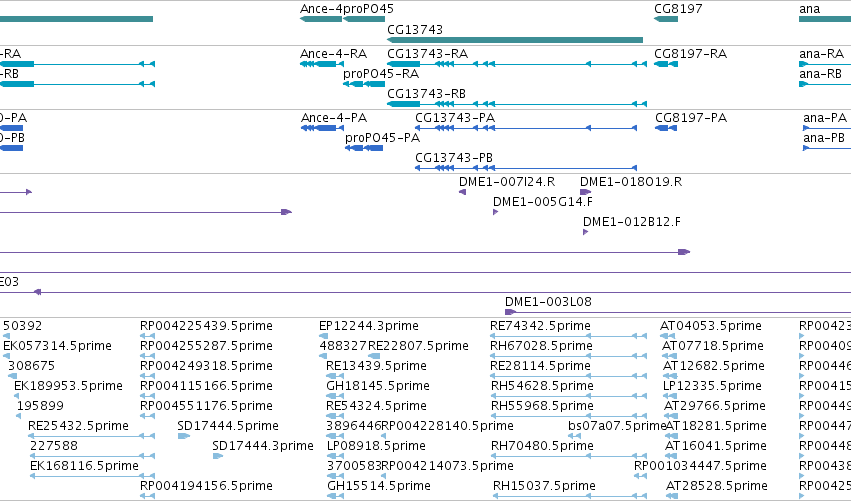Click the CG13743-PA coding sequence label
This screenshot has height=501, width=851.
point(455,118)
